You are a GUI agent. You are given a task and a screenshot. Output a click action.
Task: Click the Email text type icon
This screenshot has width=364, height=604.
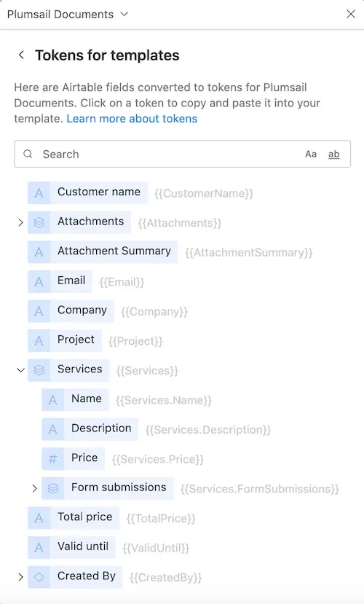pyautogui.click(x=39, y=281)
